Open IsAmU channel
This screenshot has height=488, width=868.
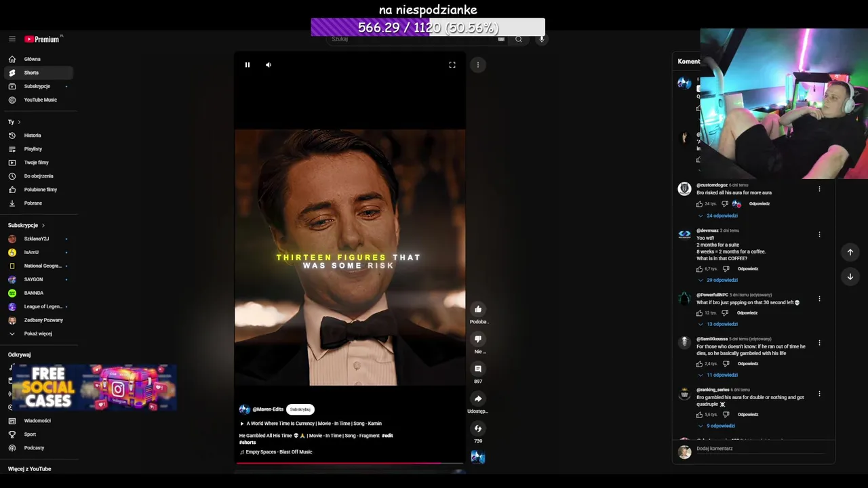coord(39,252)
